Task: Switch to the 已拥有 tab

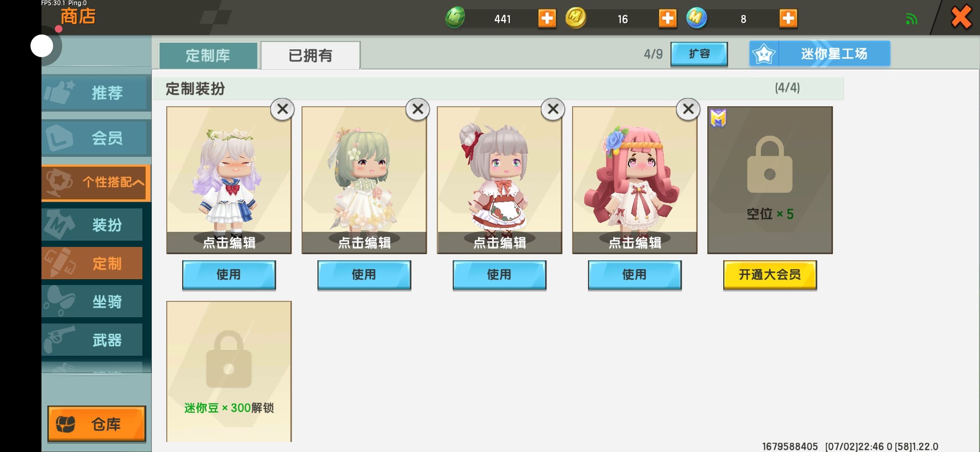Action: (310, 55)
